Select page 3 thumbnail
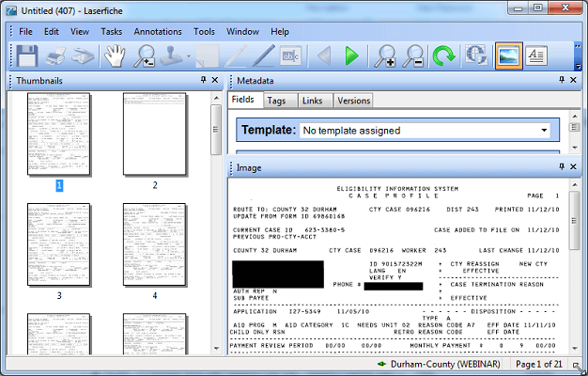 tap(59, 244)
